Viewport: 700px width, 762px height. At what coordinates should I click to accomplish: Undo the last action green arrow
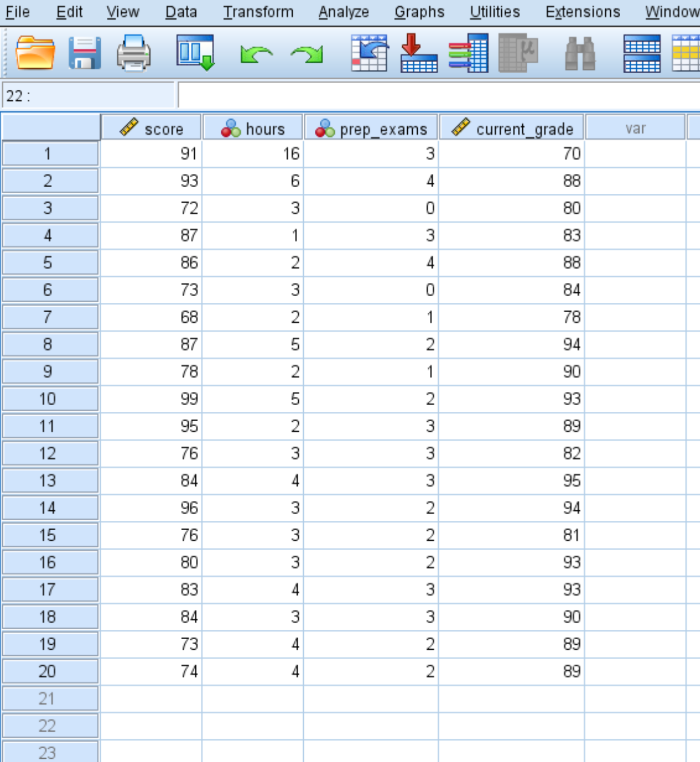[x=256, y=54]
